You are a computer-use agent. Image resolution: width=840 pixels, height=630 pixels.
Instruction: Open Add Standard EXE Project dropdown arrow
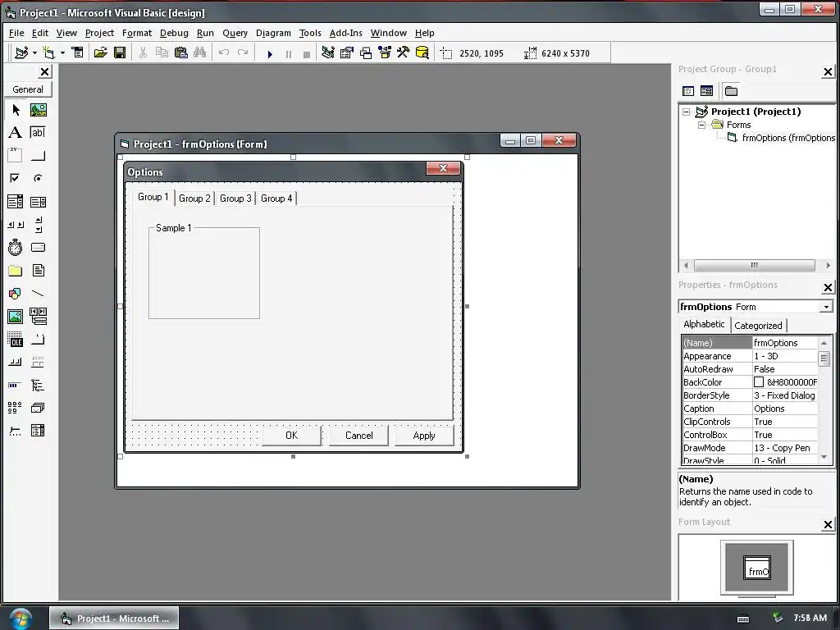pos(34,52)
